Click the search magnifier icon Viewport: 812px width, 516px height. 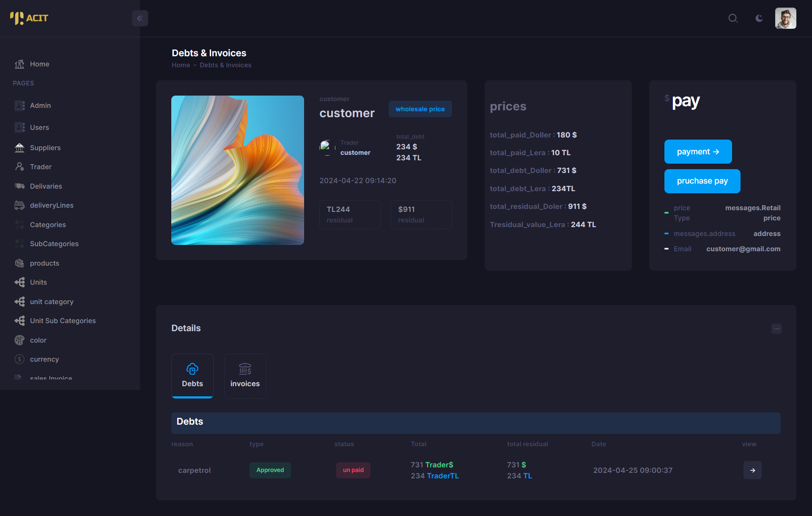[733, 18]
